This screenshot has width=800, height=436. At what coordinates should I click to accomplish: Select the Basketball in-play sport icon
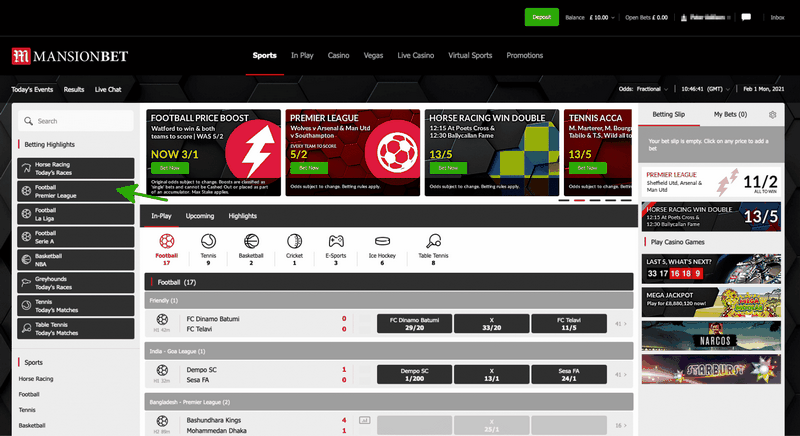(x=251, y=241)
